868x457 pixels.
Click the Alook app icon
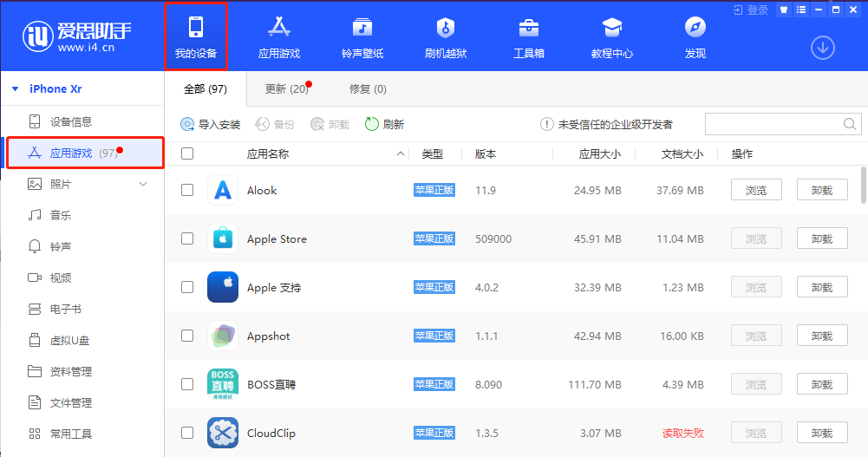tap(223, 190)
